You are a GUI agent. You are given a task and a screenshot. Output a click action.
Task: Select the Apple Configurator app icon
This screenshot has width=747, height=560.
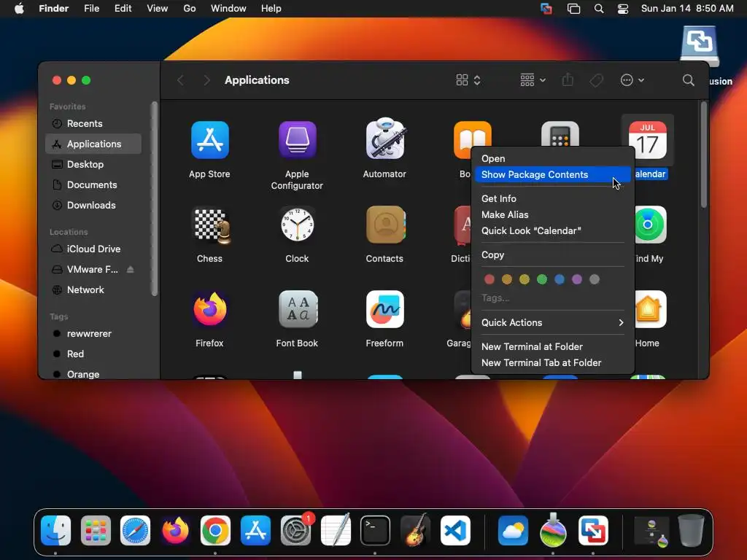298,140
